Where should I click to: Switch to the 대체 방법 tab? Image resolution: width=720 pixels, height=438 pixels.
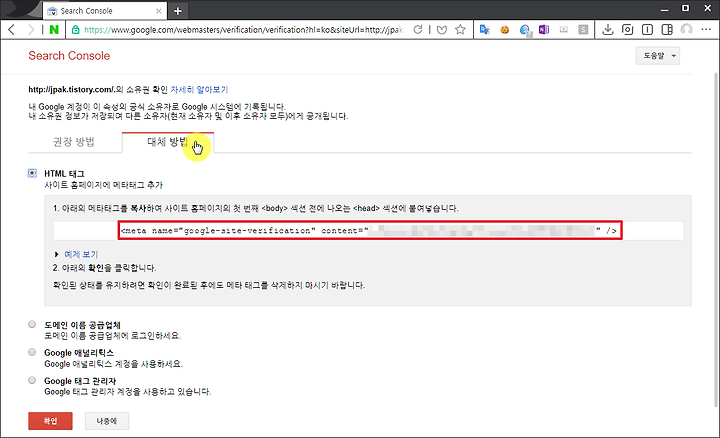point(168,142)
